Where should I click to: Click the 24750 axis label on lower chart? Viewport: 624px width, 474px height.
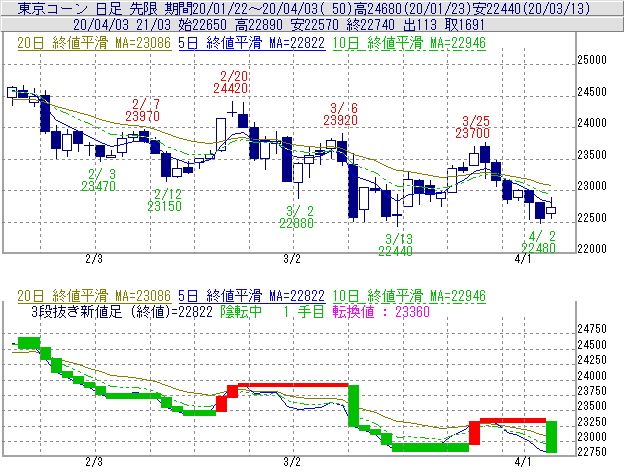click(592, 329)
